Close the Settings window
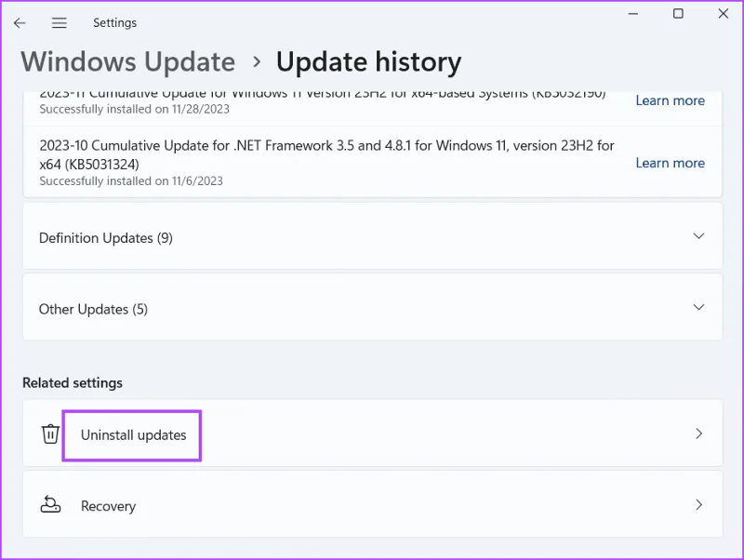Image resolution: width=744 pixels, height=560 pixels. (x=724, y=14)
